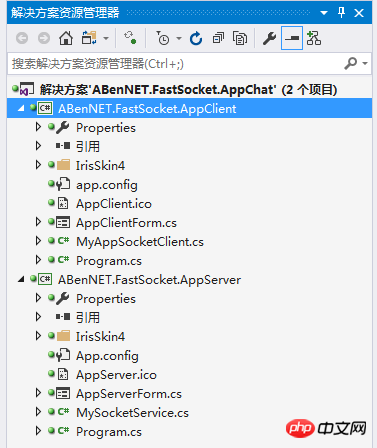Click the pin auto-hide icon
Viewport: 377px width, 448px height.
click(341, 13)
